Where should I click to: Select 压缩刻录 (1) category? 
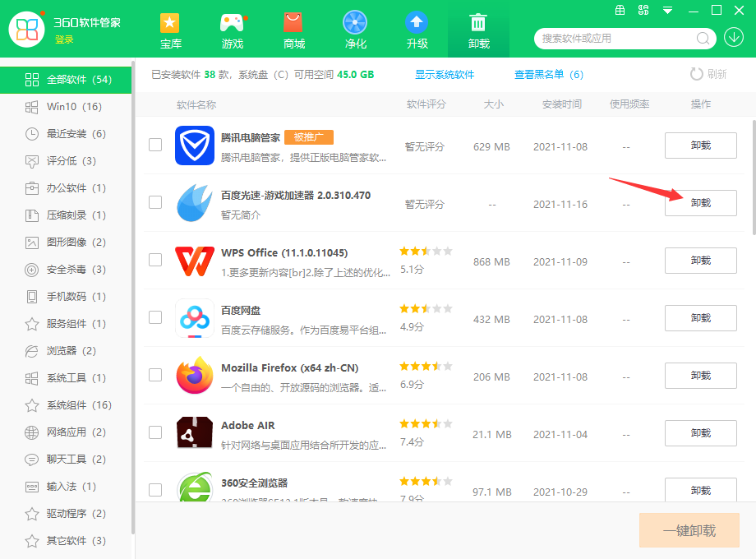click(66, 215)
